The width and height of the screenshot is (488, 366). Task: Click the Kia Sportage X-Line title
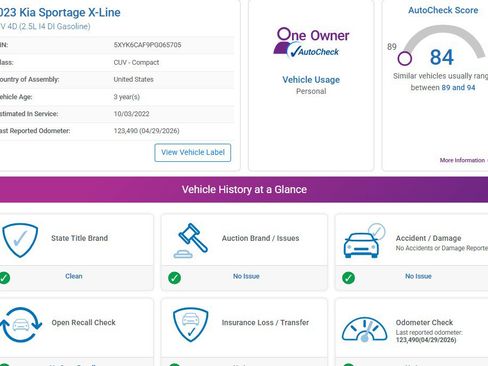[60, 12]
